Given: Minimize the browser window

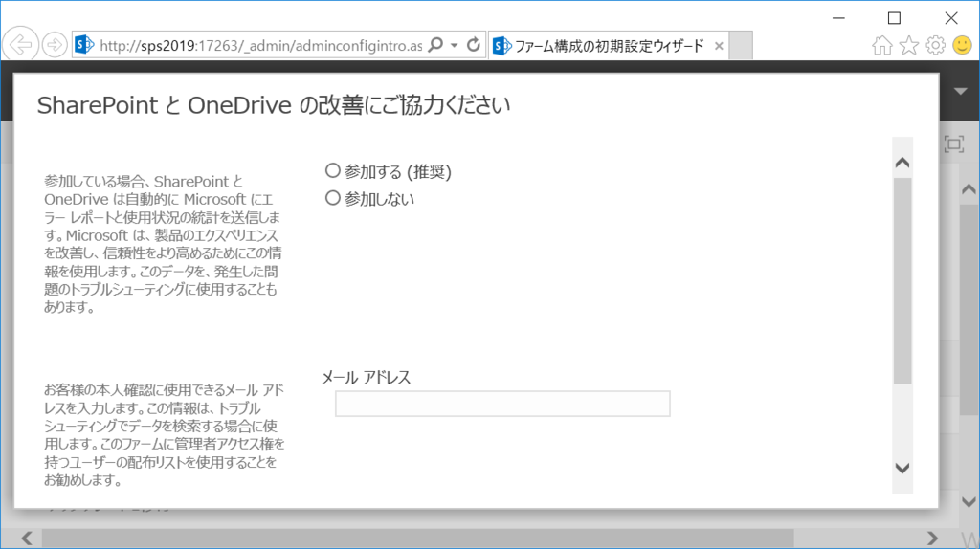Looking at the screenshot, I should (x=838, y=18).
